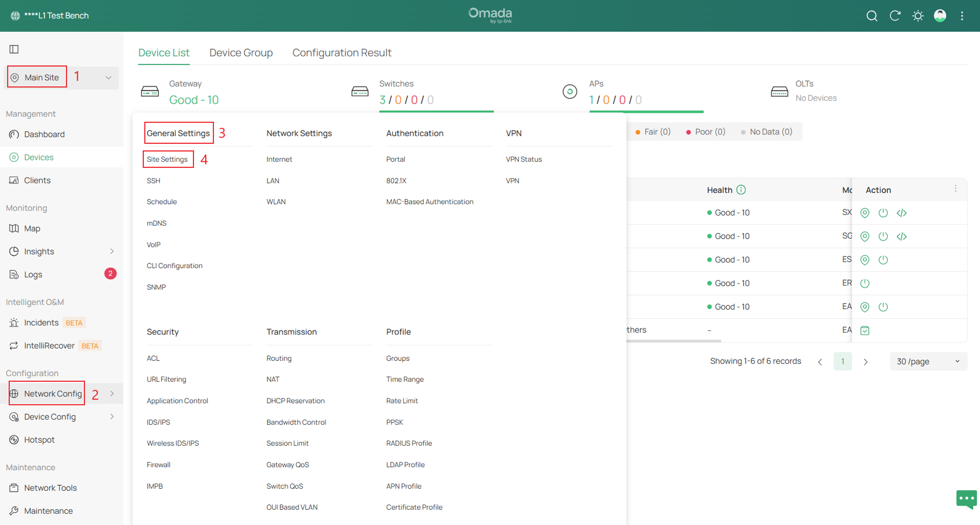Go to next page arrow
This screenshot has height=525, width=980.
(x=865, y=362)
